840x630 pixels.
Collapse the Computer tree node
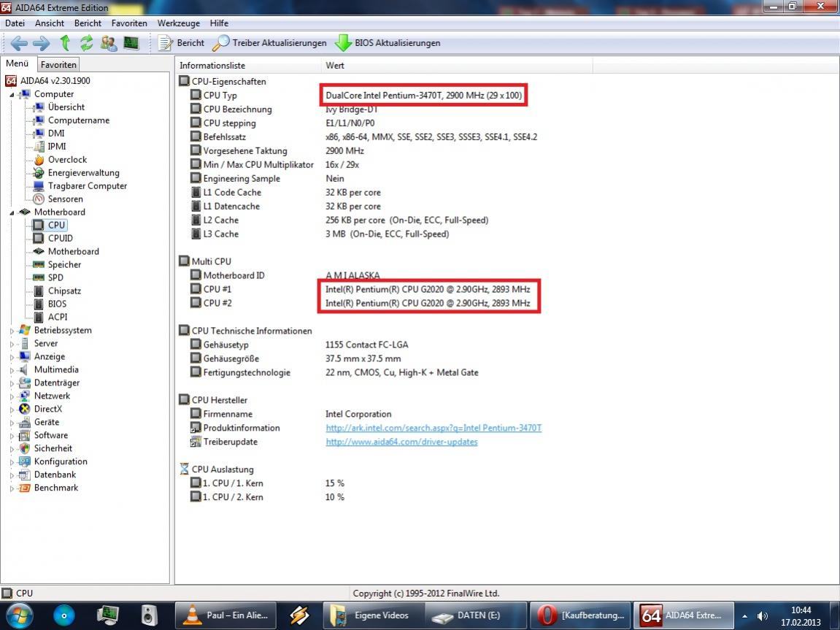point(11,95)
